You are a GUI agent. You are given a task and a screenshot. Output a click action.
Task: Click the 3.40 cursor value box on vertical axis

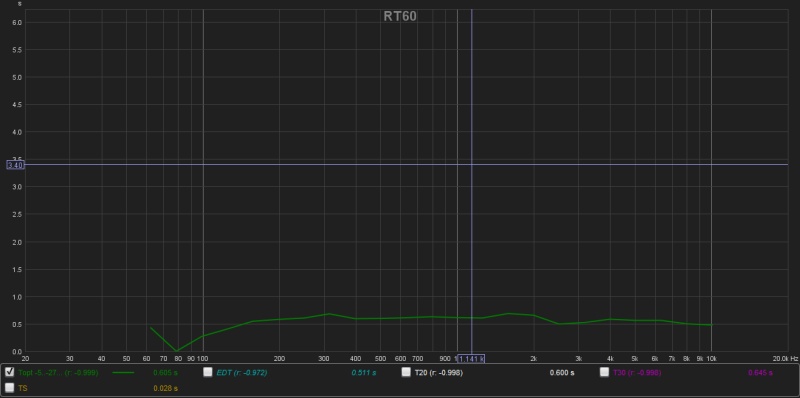tap(15, 165)
